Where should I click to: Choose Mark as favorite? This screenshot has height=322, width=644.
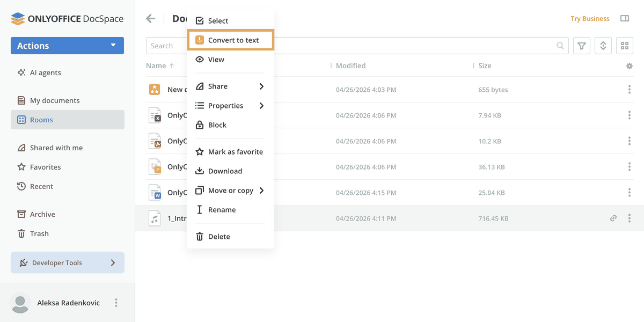point(231,152)
